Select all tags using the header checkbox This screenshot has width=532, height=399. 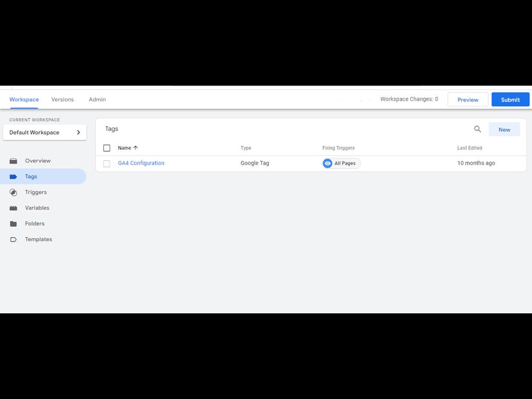coord(106,147)
